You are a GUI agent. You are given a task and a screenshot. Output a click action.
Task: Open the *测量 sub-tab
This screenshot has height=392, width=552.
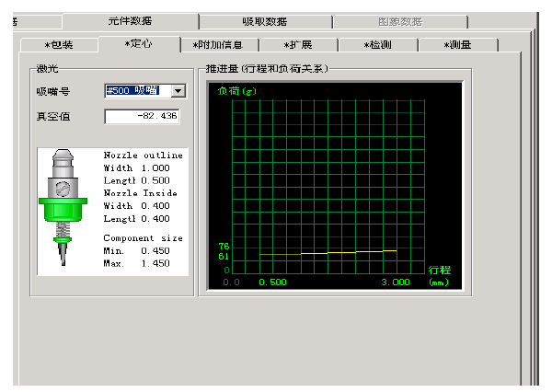pyautogui.click(x=457, y=45)
